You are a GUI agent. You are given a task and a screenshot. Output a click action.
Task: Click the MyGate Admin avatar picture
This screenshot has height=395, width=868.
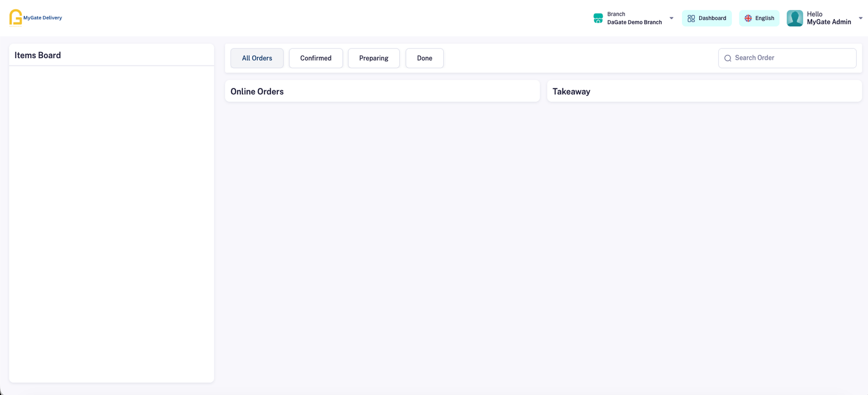click(x=795, y=18)
